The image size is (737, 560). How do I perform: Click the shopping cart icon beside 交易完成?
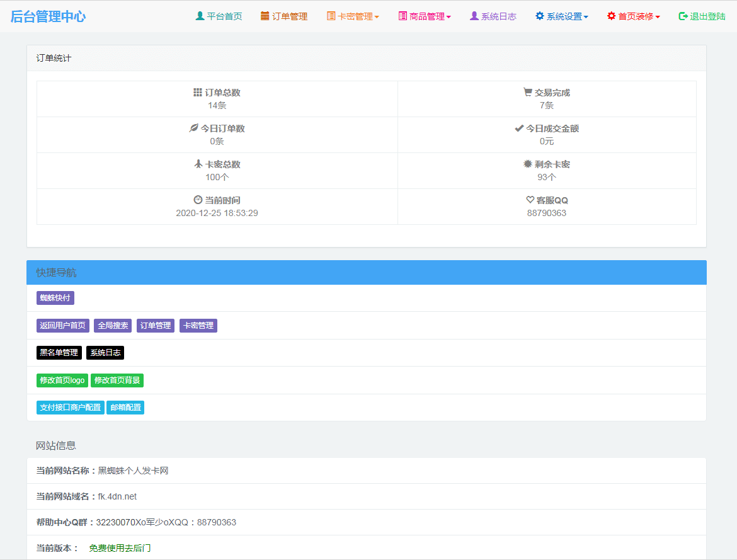[527, 93]
